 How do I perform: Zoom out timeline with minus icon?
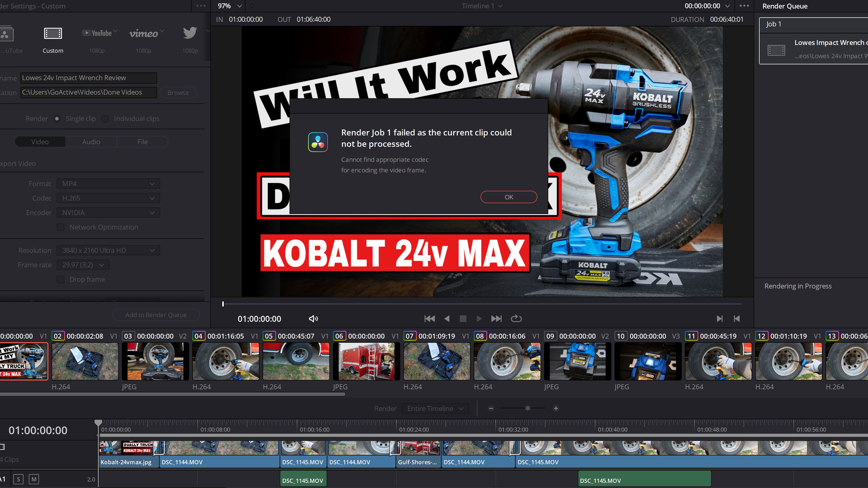[491, 408]
